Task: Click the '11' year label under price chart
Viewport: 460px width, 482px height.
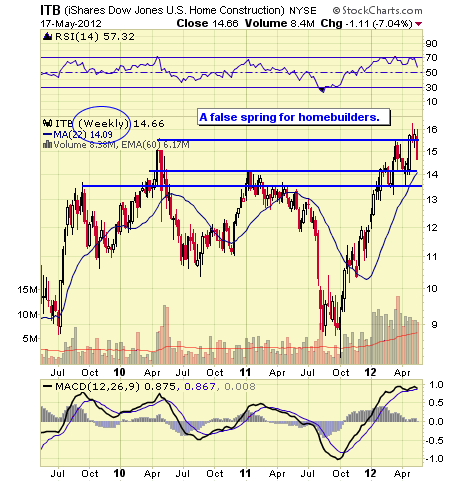Action: tap(245, 372)
